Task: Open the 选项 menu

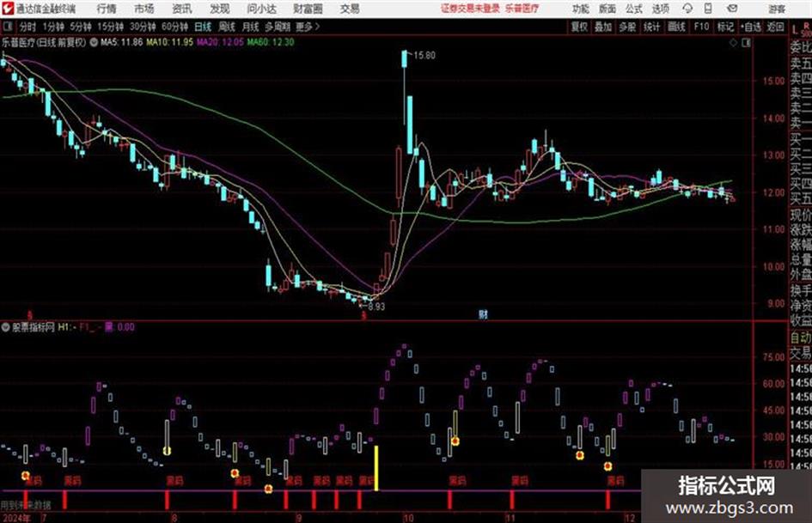Action: click(x=661, y=9)
